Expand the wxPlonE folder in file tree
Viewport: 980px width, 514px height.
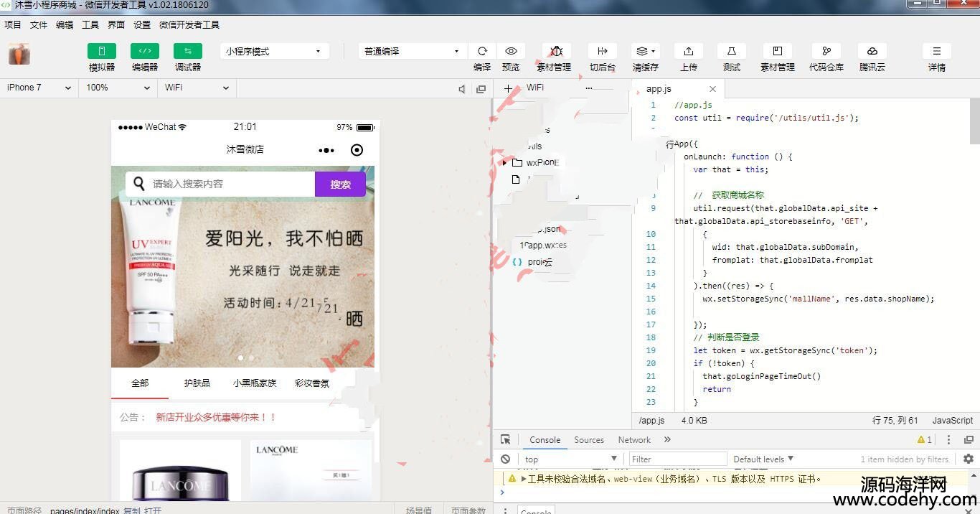click(x=504, y=163)
